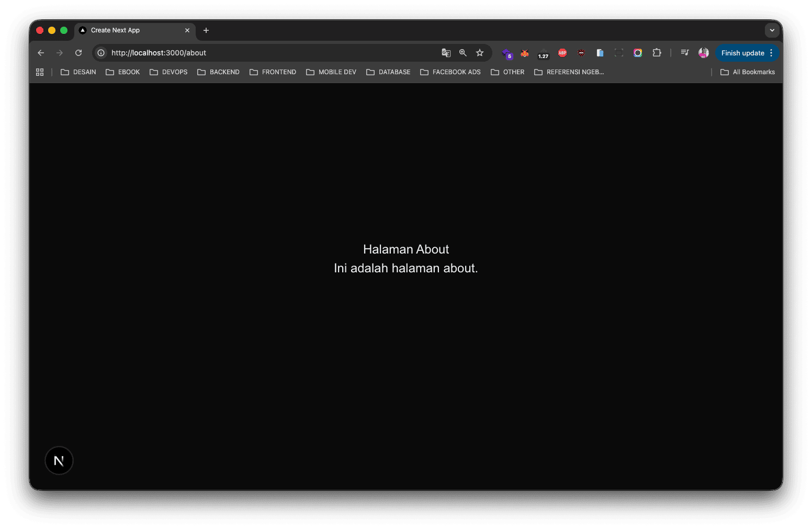Click the Next.js logo badge
This screenshot has height=529, width=812.
point(59,460)
